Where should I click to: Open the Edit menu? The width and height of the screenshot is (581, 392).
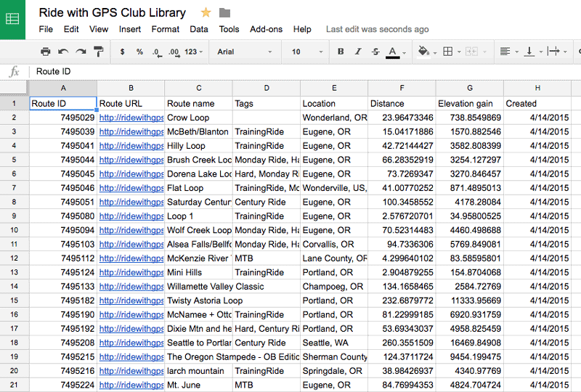[71, 29]
